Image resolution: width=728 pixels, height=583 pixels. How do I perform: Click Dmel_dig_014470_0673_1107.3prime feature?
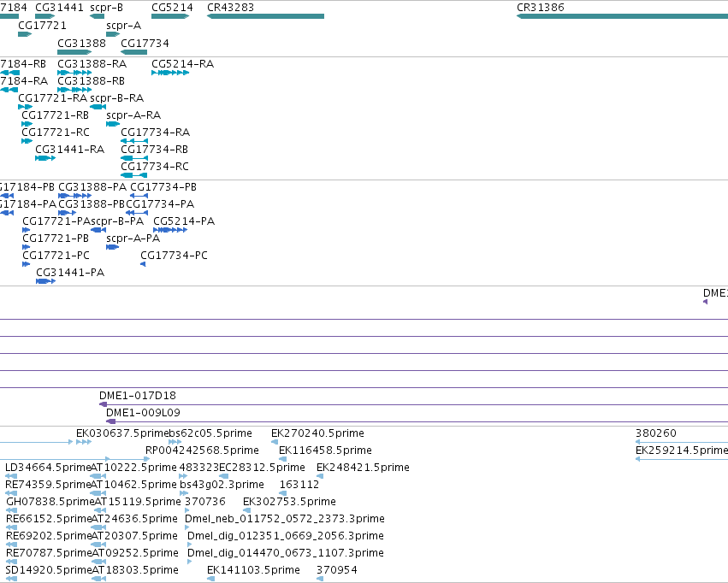(189, 562)
